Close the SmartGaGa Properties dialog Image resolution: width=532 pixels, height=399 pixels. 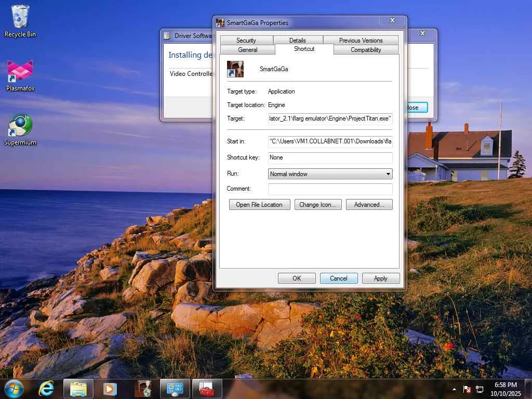(393, 20)
